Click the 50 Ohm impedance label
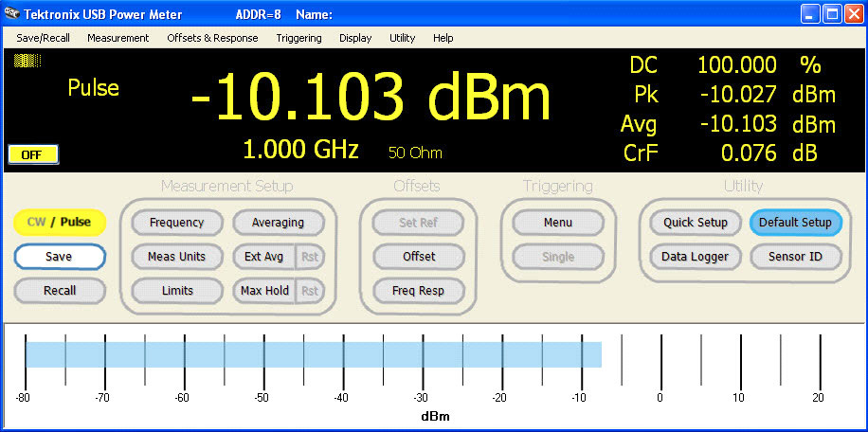This screenshot has width=868, height=432. [415, 153]
